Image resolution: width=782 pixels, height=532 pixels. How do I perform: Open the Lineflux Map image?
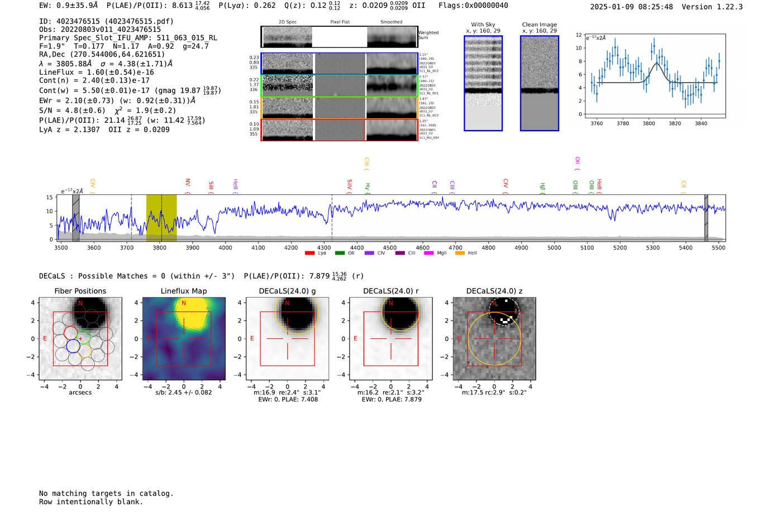point(184,338)
